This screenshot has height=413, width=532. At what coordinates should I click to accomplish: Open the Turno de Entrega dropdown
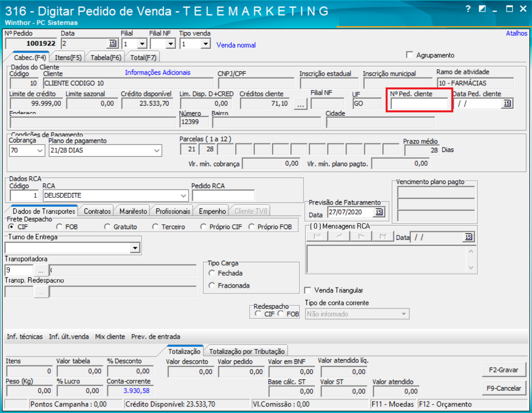(x=135, y=248)
